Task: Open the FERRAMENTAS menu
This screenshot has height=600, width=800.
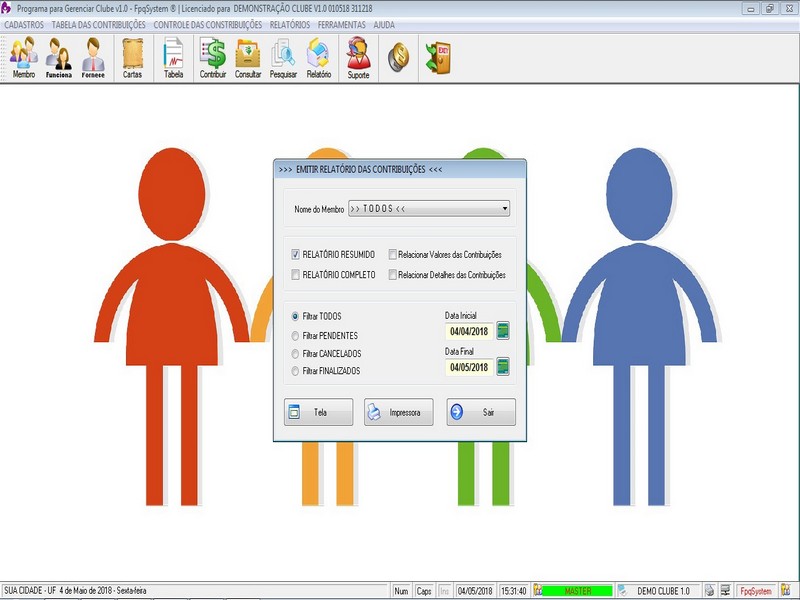Action: coord(341,24)
